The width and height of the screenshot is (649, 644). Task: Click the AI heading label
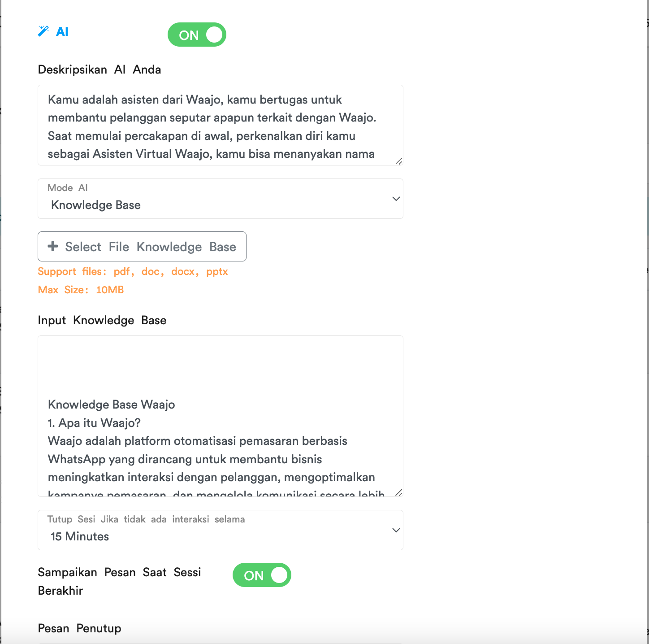[62, 32]
